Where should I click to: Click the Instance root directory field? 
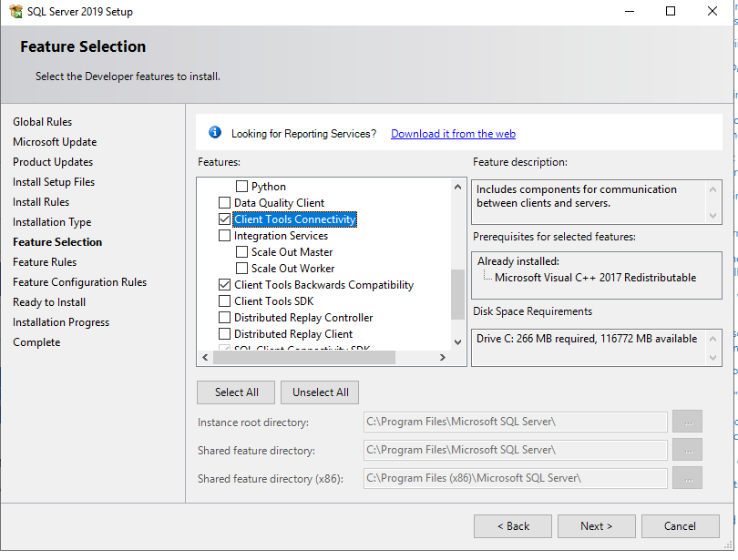516,422
